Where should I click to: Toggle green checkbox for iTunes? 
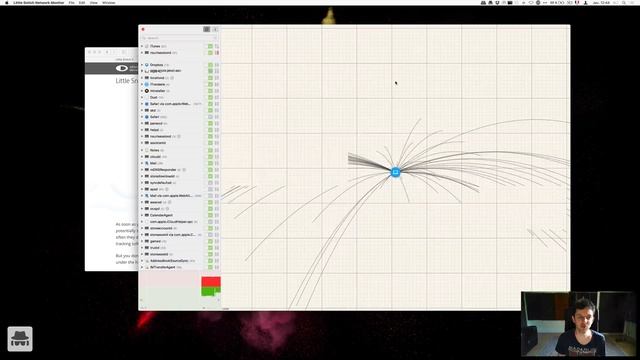[210, 46]
